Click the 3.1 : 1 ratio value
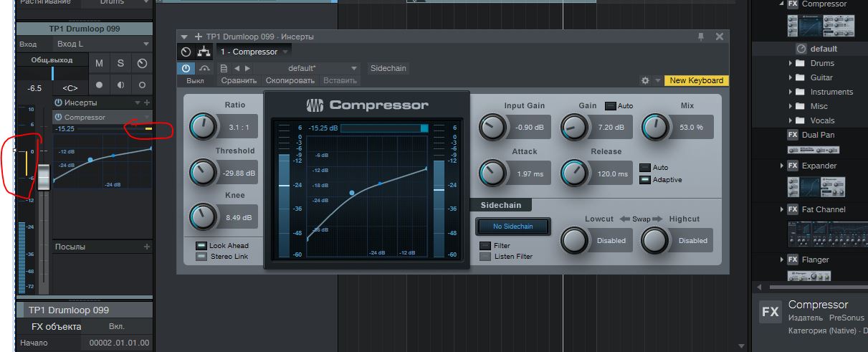 pos(239,128)
